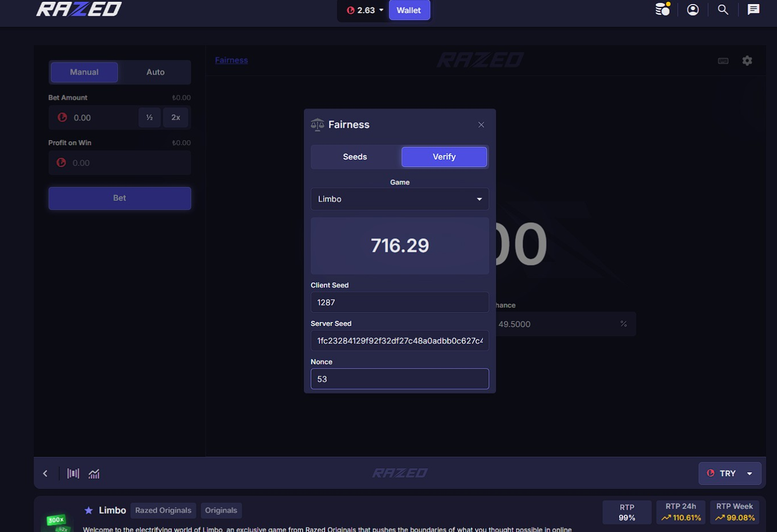The height and width of the screenshot is (532, 777).
Task: Open the coins rewards icon in header
Action: 663,9
